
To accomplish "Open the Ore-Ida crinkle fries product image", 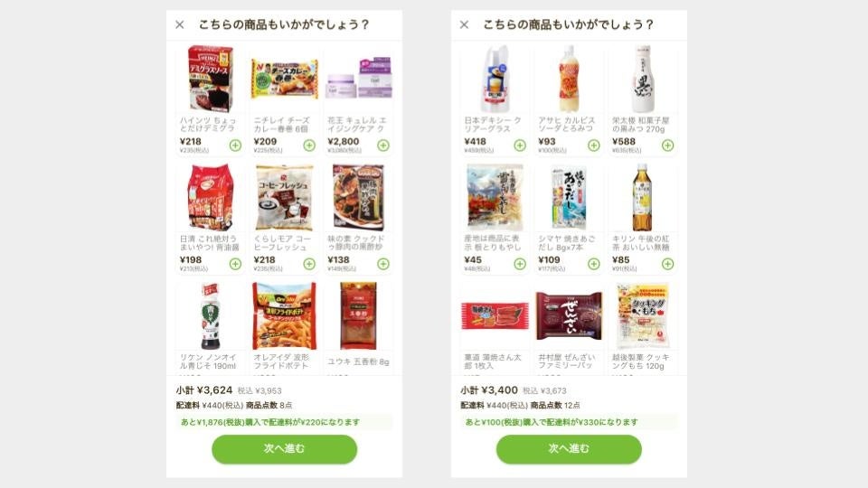I will pyautogui.click(x=284, y=316).
